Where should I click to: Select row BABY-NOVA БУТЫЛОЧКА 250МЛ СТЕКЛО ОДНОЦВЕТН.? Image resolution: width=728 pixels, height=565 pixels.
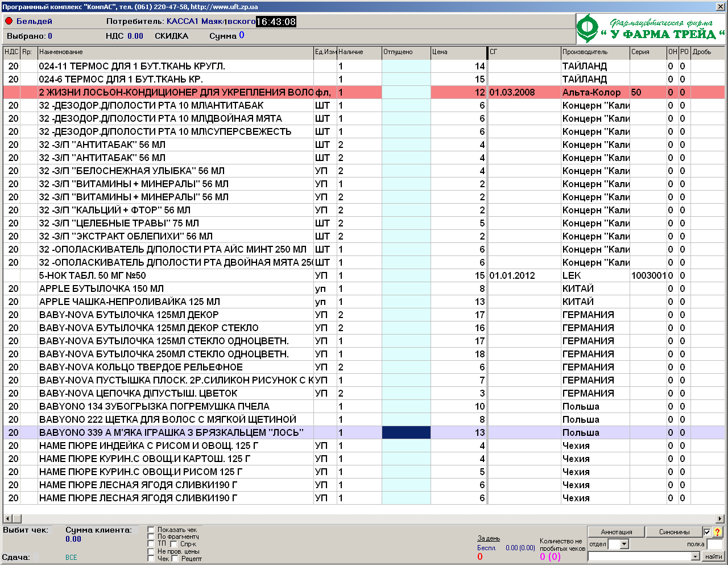[x=364, y=354]
